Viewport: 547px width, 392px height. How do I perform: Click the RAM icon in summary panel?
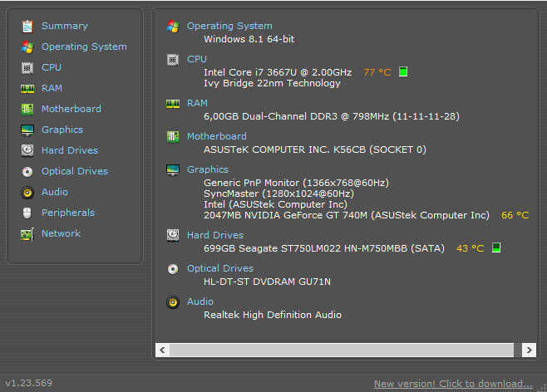click(173, 104)
